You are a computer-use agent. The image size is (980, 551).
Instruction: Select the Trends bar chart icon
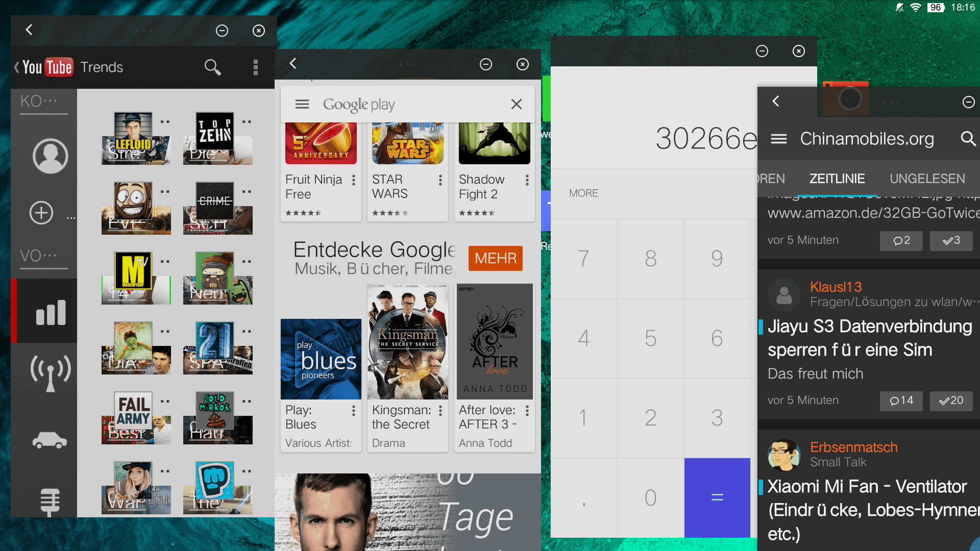coord(51,311)
